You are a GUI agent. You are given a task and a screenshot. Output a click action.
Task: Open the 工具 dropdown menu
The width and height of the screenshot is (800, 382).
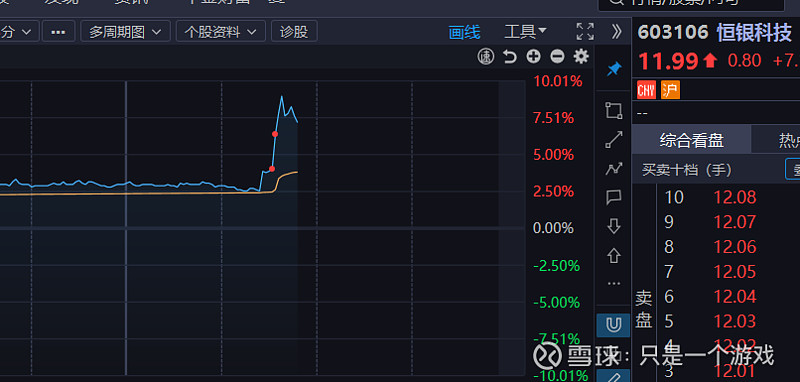(x=525, y=32)
